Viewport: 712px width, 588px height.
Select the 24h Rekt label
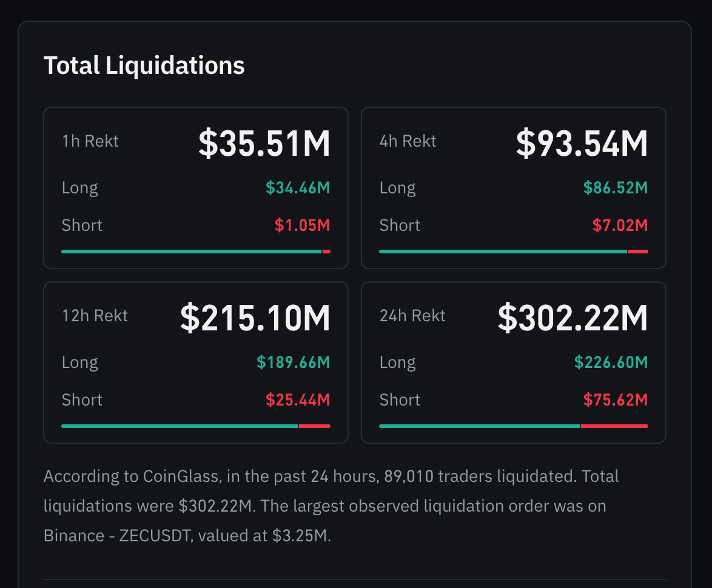pos(412,316)
